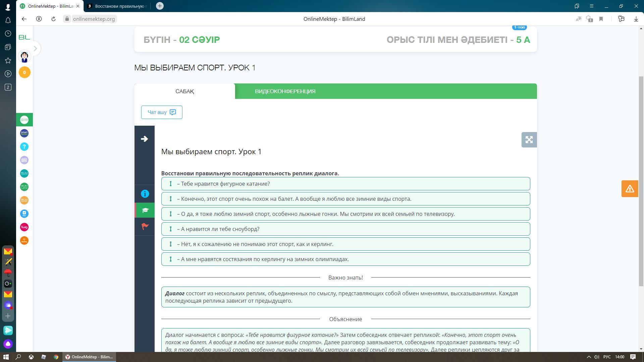Select the graduation cap lesson icon
644x362 pixels.
[x=145, y=210]
